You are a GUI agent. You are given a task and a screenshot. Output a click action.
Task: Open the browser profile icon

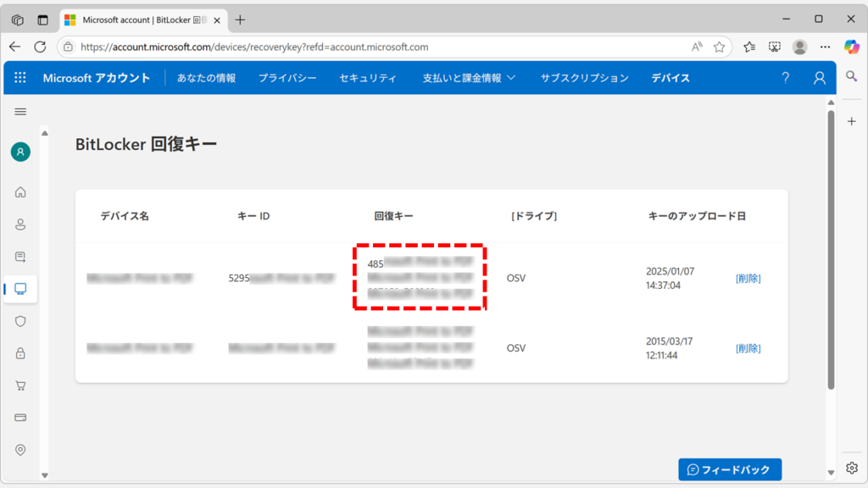coord(799,47)
